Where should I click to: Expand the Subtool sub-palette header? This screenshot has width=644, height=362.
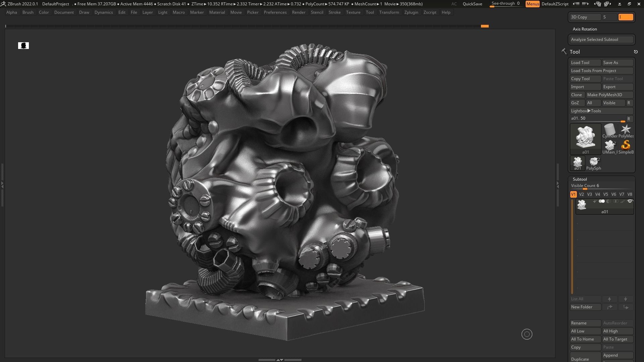(x=580, y=179)
